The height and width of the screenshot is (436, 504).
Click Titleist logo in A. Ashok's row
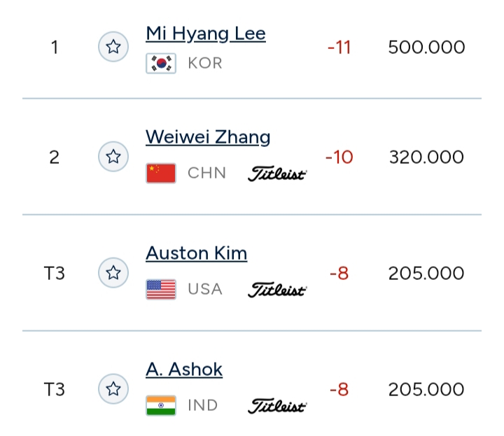point(277,406)
